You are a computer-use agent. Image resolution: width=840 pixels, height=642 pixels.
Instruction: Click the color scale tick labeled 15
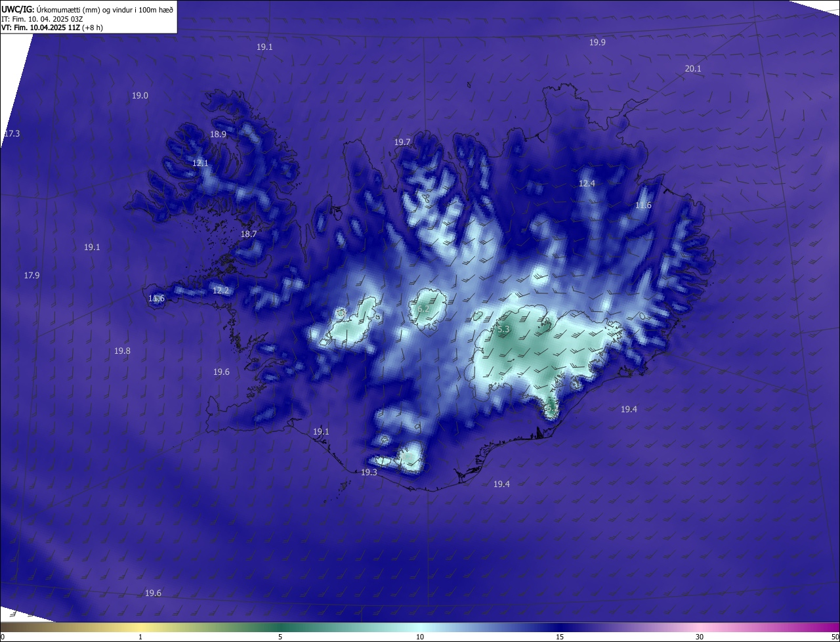coord(560,637)
